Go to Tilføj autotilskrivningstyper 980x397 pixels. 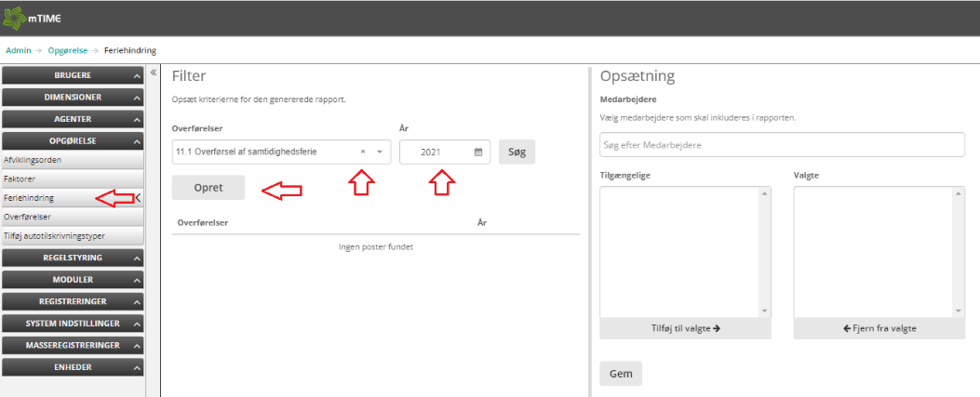coord(56,235)
